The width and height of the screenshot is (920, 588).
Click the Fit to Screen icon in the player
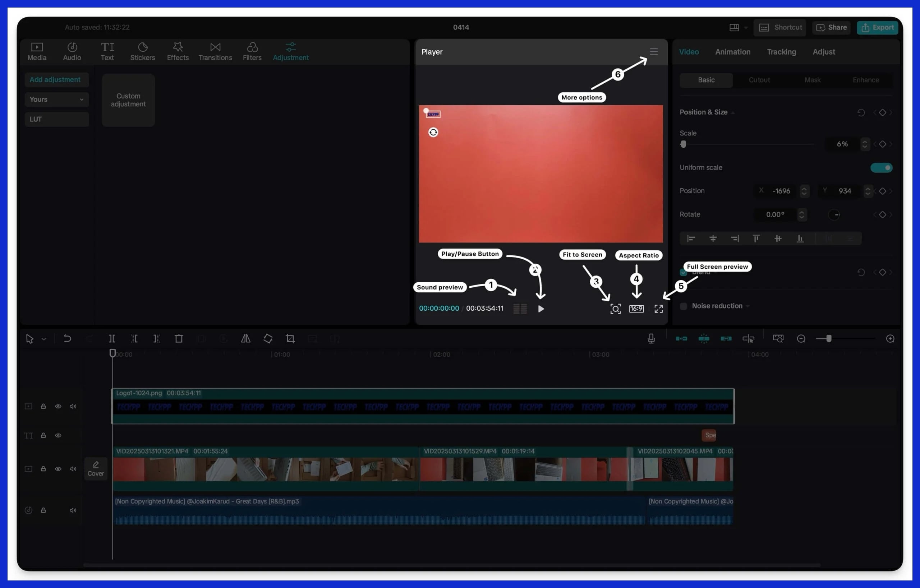pyautogui.click(x=615, y=309)
